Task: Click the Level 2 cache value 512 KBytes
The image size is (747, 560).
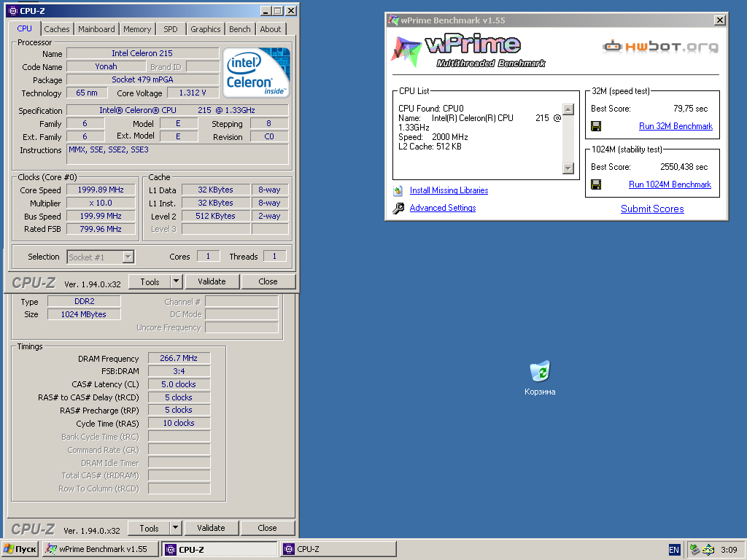Action: (x=216, y=216)
